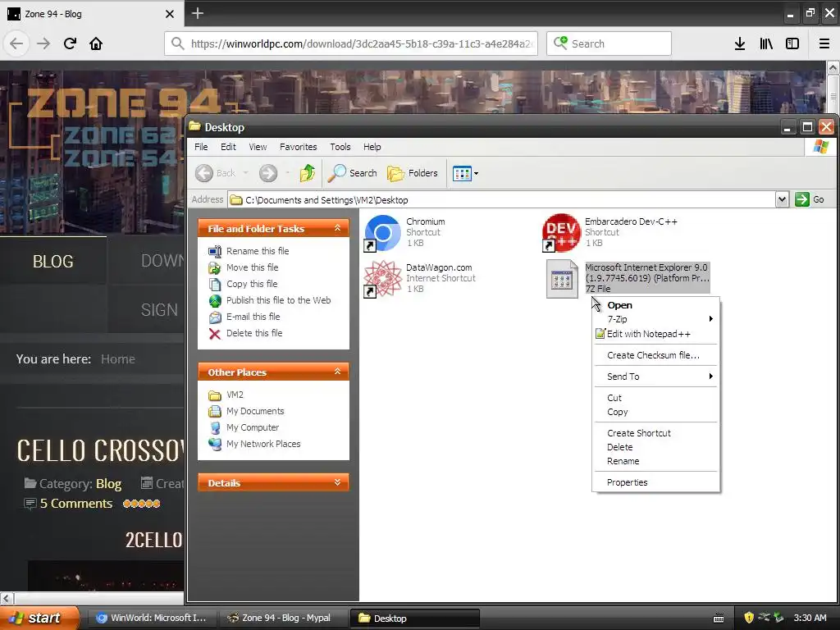840x630 pixels.
Task: Select the Embarcadero Dev-C++ shortcut icon
Action: pos(561,232)
